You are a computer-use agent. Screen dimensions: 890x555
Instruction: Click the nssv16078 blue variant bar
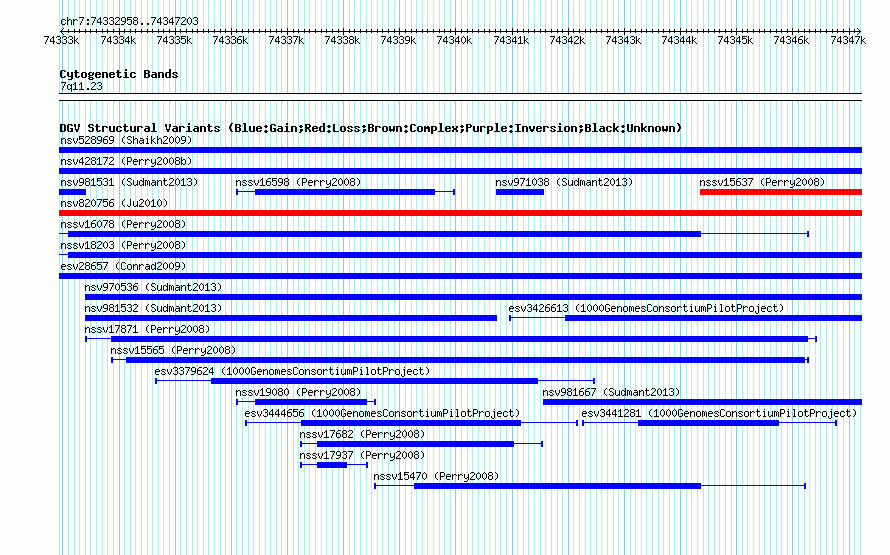[434, 234]
